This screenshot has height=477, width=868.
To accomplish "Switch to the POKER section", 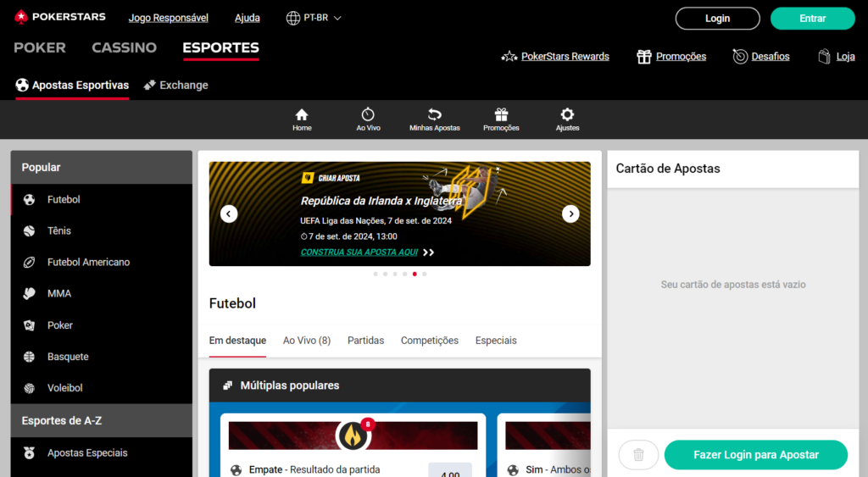I will tap(40, 47).
